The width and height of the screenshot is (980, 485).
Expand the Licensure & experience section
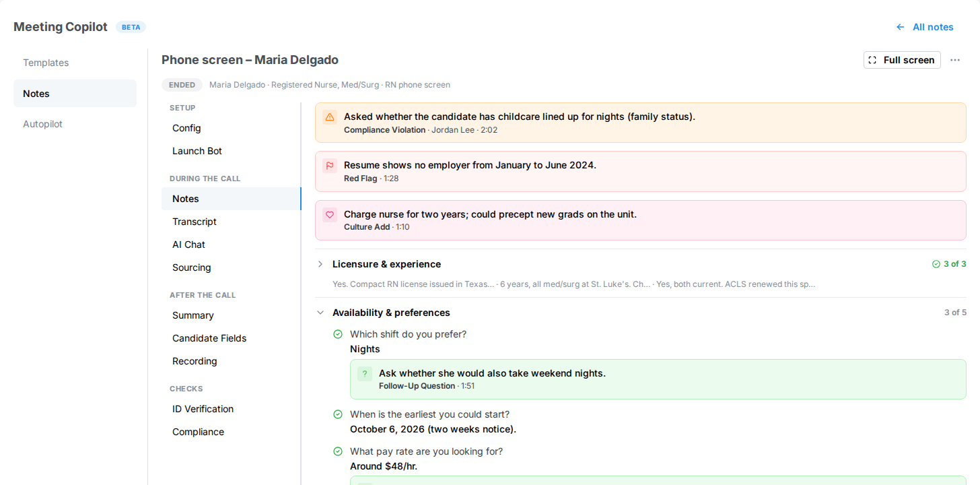(x=320, y=264)
